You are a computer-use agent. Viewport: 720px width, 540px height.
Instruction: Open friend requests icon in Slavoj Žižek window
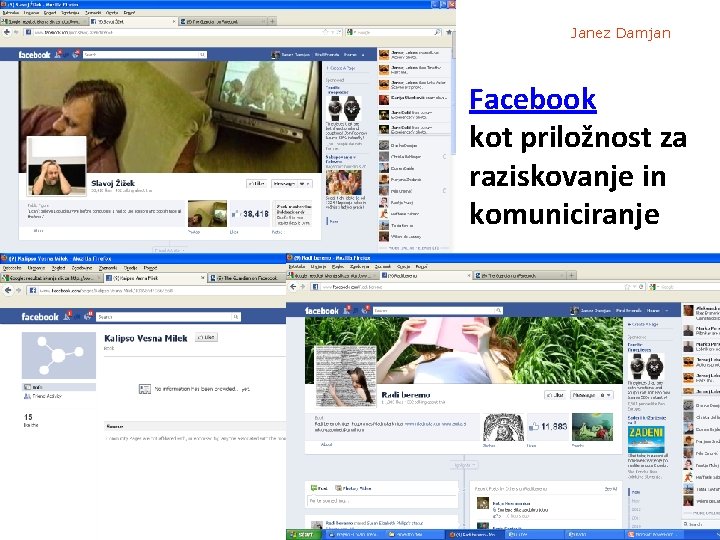point(58,54)
